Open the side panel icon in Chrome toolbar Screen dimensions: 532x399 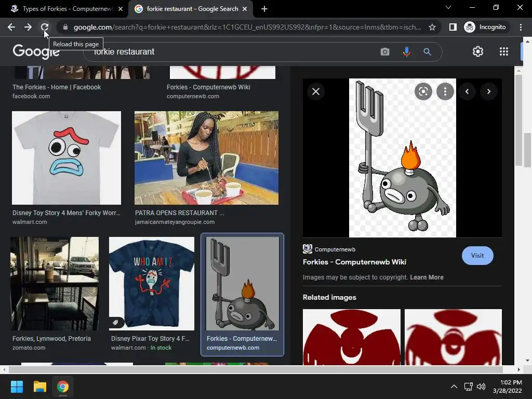pyautogui.click(x=453, y=27)
